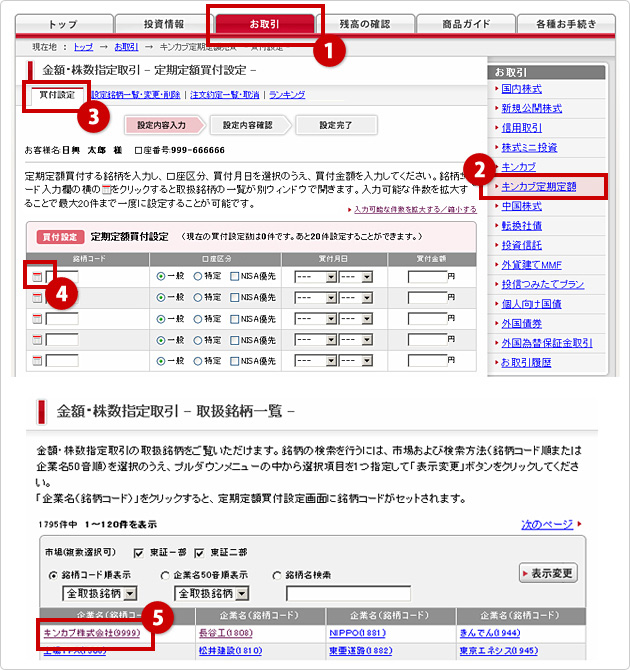Check NISA優先 in the fifth row
630x670 pixels.
click(x=234, y=361)
